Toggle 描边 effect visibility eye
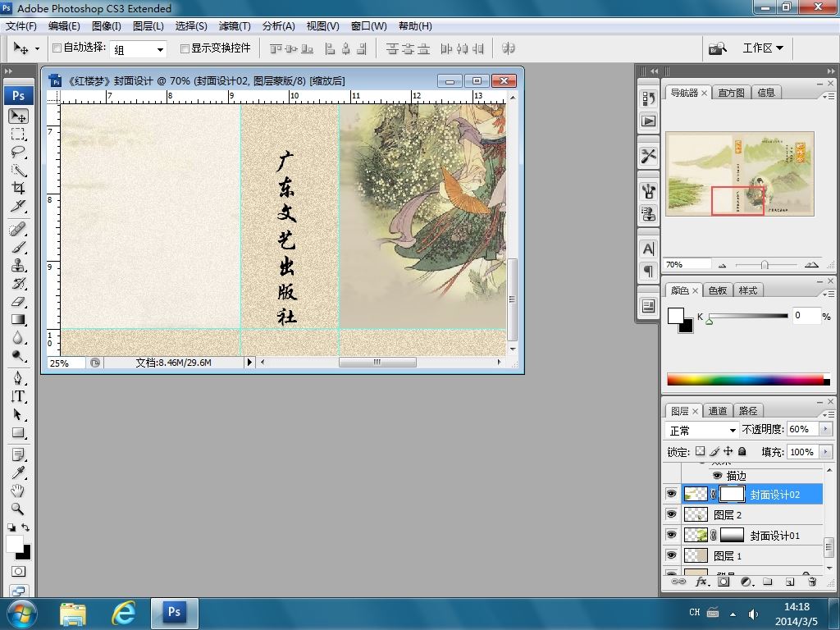The height and width of the screenshot is (630, 840). (717, 475)
